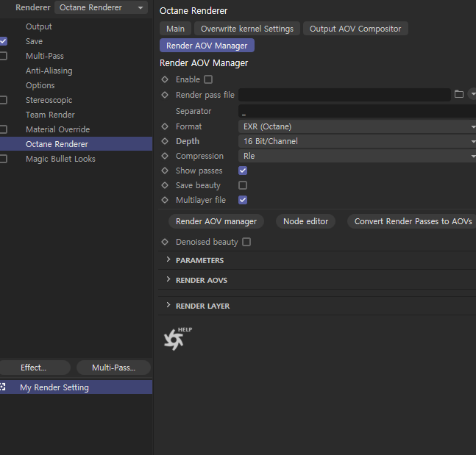Click the Multi-Pass... button
This screenshot has height=455, width=476.
coord(113,368)
